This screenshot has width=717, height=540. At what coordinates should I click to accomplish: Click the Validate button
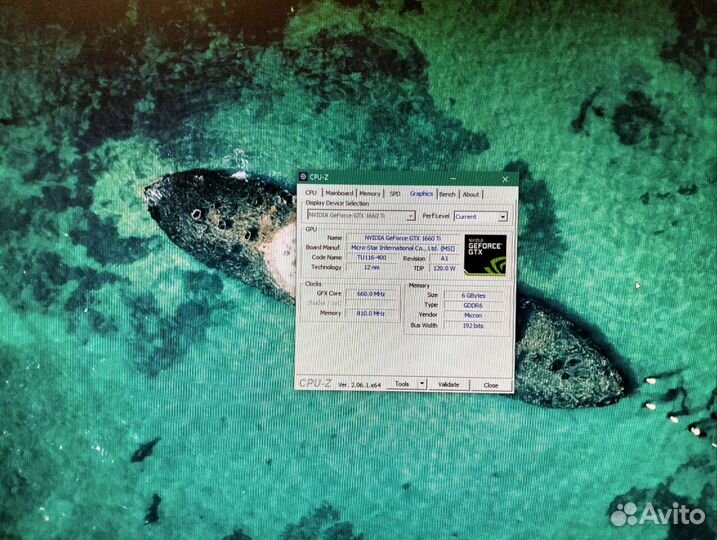[449, 384]
